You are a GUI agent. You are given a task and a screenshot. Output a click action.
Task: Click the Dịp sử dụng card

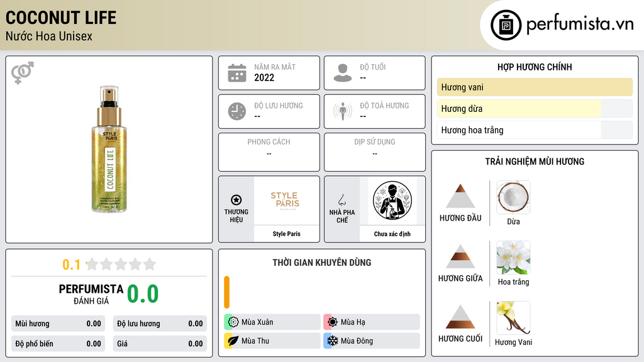[375, 152]
